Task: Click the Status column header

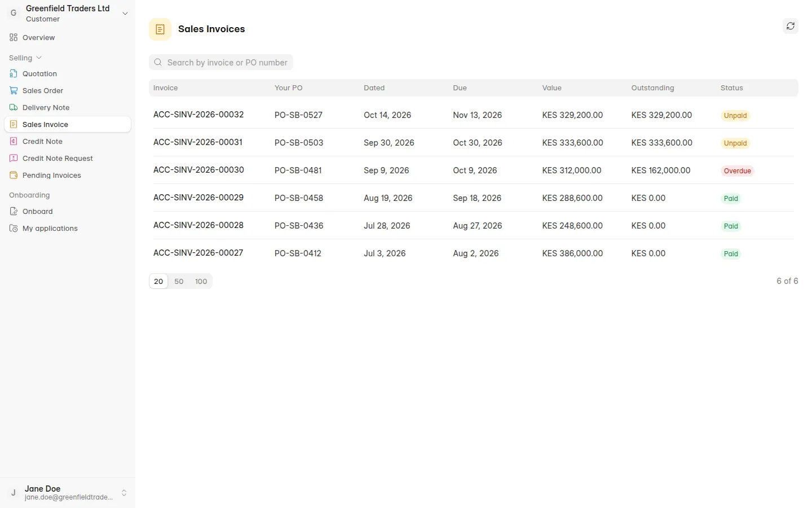Action: tap(731, 88)
